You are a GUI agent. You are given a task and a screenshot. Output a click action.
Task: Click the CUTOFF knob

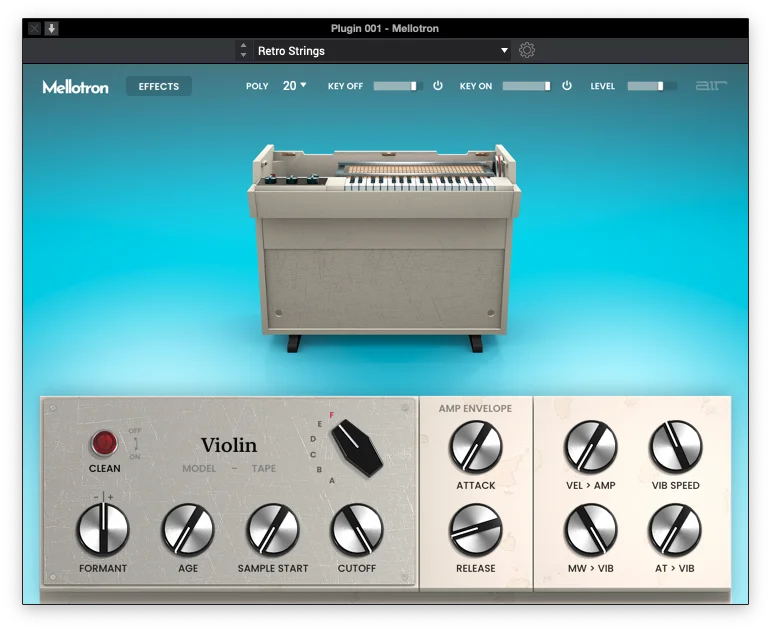coord(357,530)
